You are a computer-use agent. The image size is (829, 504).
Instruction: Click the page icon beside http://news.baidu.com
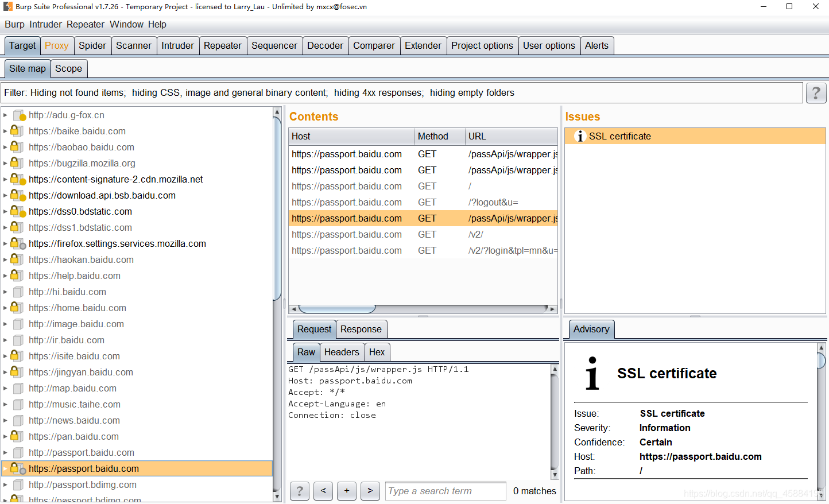point(18,420)
